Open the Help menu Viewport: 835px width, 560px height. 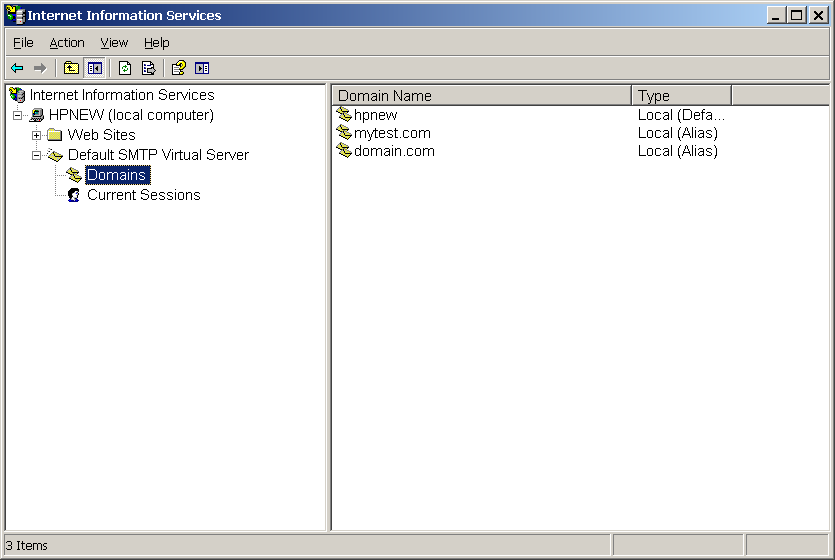pyautogui.click(x=157, y=43)
